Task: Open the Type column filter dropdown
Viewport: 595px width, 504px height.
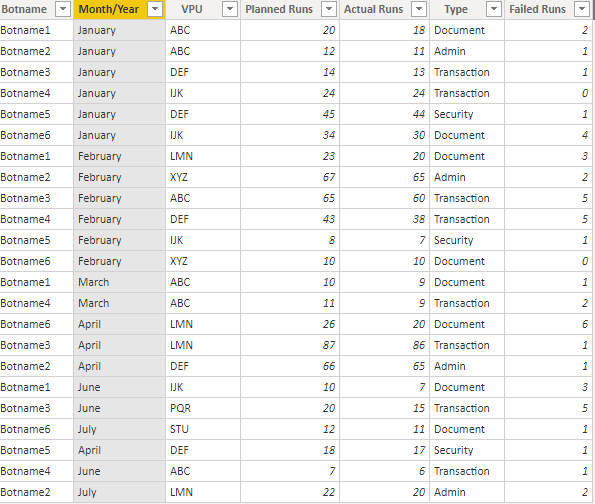Action: coord(494,9)
